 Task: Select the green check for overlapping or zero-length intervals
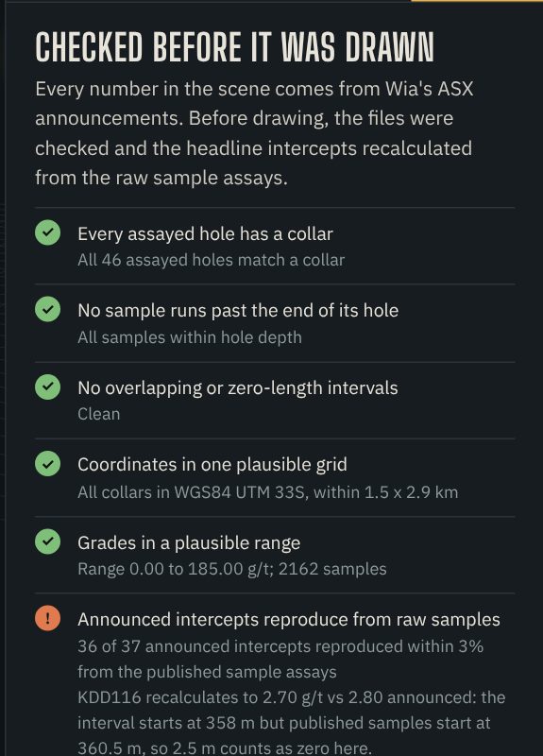tap(48, 387)
